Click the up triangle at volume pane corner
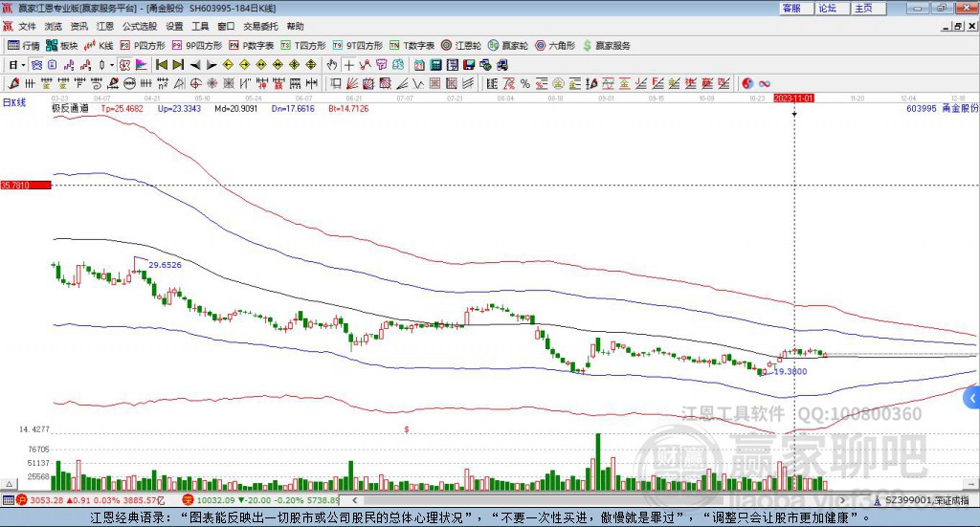 (9, 484)
